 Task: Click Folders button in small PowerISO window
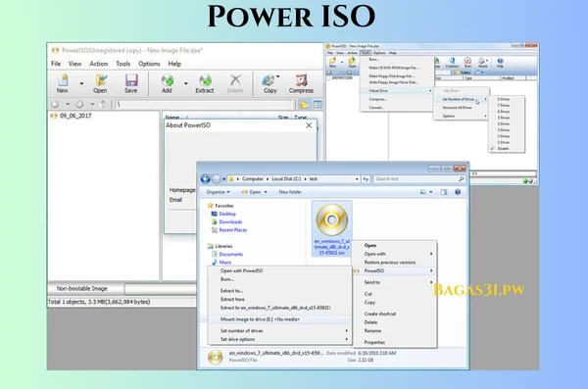[x=464, y=73]
